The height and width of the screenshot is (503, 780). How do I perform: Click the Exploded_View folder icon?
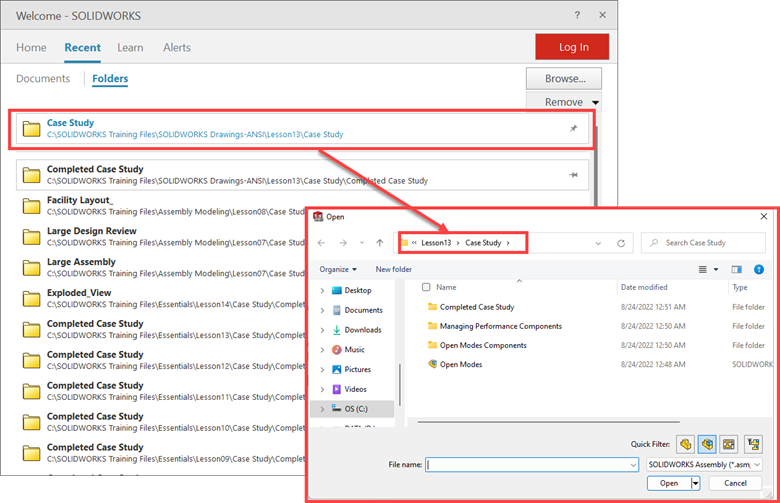pos(31,299)
